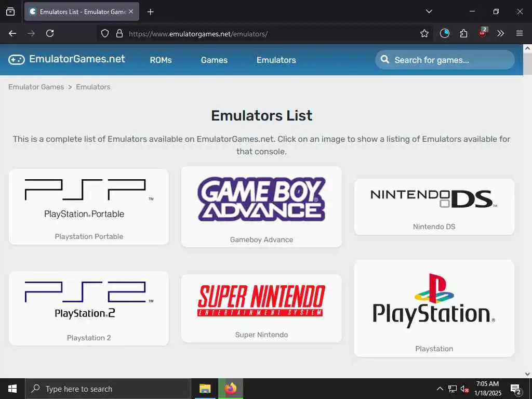The height and width of the screenshot is (399, 532).
Task: Open the Extensions puzzle piece menu
Action: pyautogui.click(x=463, y=33)
